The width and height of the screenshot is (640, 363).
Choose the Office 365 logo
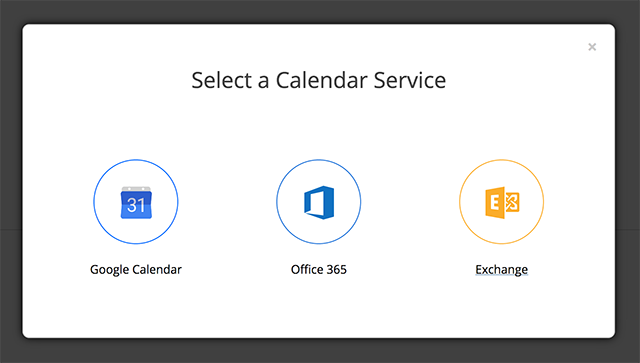coord(319,203)
